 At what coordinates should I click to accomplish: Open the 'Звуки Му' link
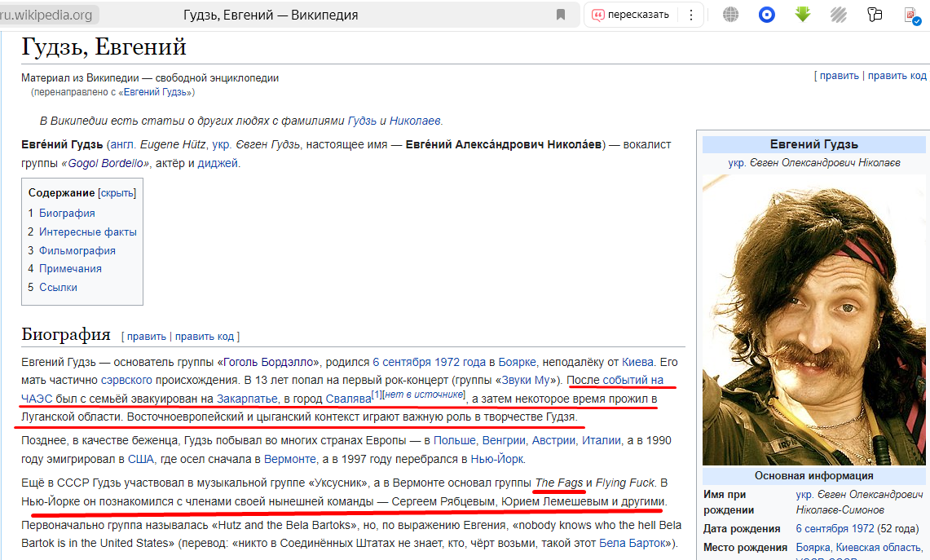(526, 380)
